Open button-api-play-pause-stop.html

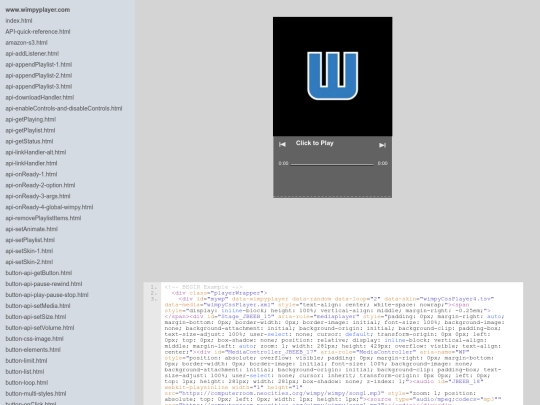tap(47, 295)
